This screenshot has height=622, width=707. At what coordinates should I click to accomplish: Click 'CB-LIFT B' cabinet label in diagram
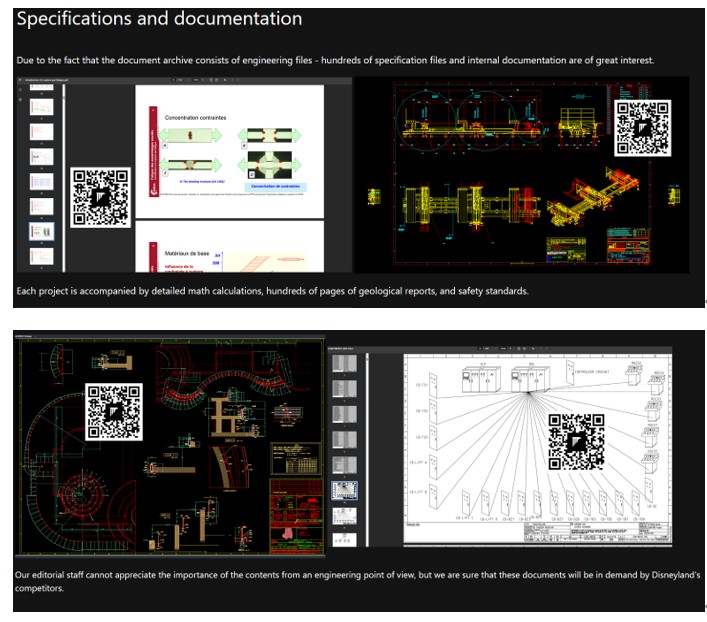click(x=418, y=492)
